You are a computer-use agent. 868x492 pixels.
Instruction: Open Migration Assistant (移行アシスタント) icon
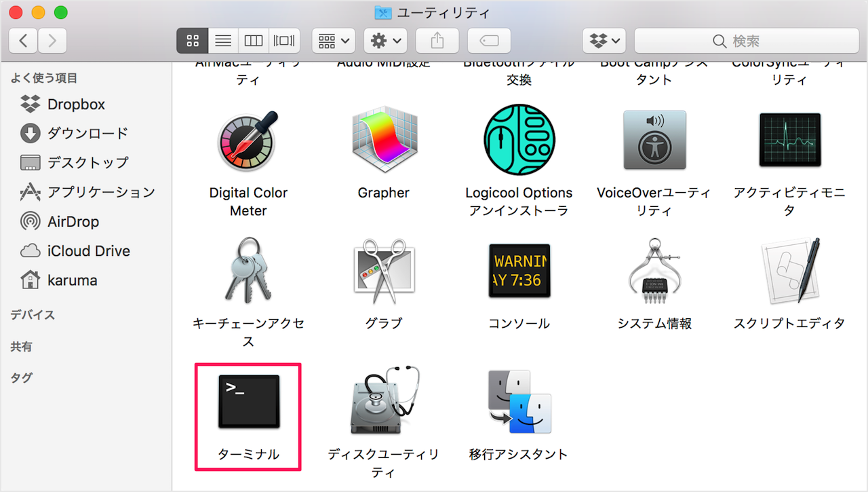519,402
